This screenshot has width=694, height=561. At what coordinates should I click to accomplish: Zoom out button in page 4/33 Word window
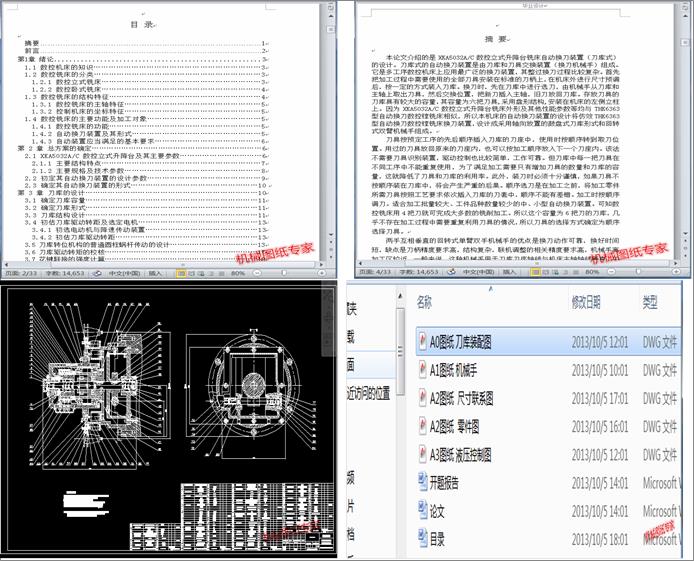click(x=611, y=272)
